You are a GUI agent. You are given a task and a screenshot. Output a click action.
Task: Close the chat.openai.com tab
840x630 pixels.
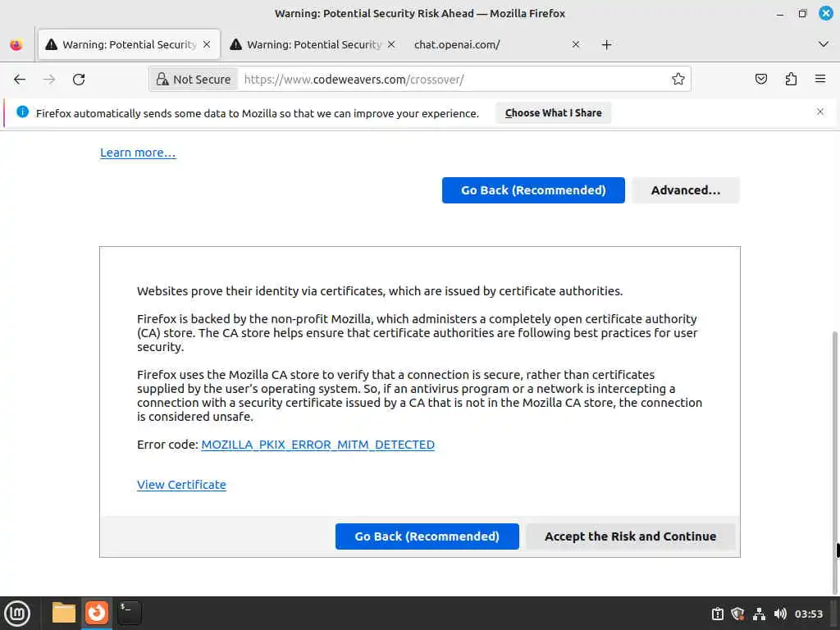[576, 44]
